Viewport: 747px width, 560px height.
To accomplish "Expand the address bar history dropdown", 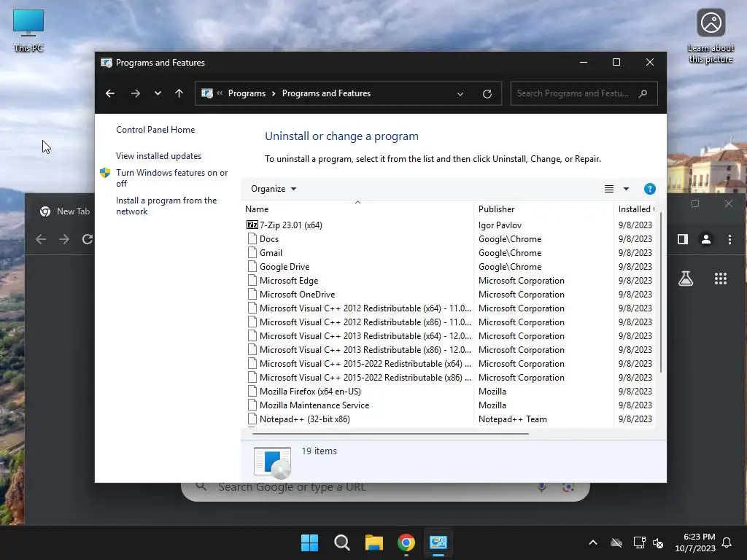I will point(460,94).
